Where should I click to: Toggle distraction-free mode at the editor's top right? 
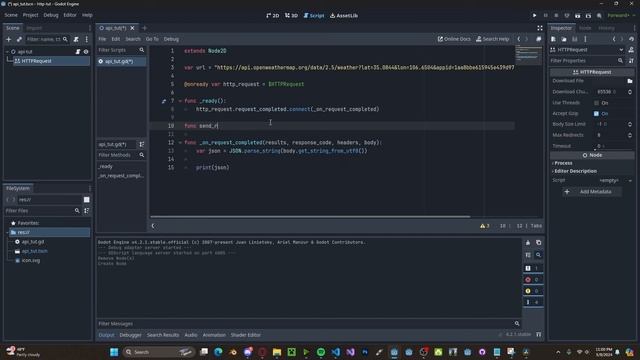pyautogui.click(x=540, y=28)
